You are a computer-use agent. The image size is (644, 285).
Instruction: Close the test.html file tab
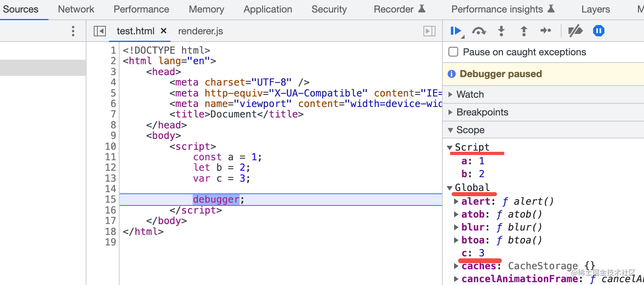tap(164, 31)
